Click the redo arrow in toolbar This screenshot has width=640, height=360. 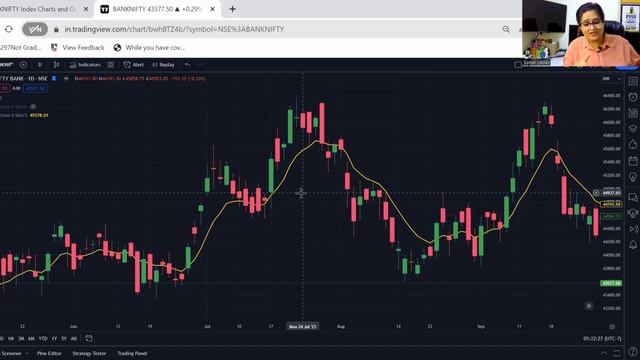point(200,64)
